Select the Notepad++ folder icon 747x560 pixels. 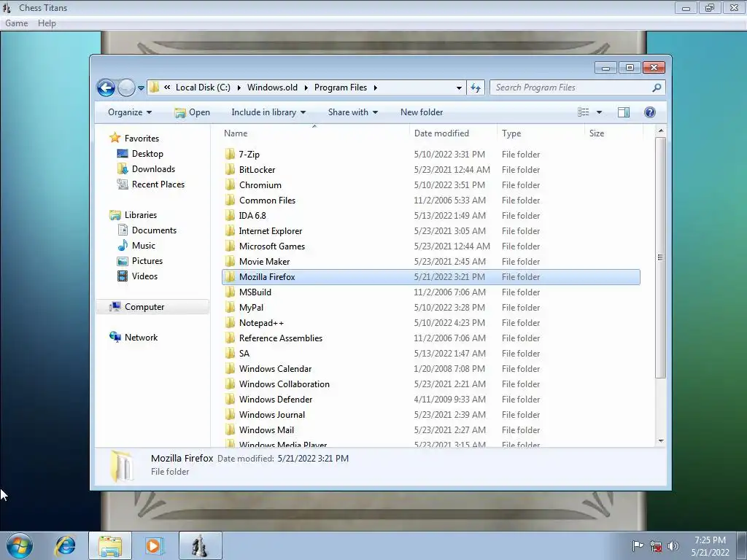point(230,322)
